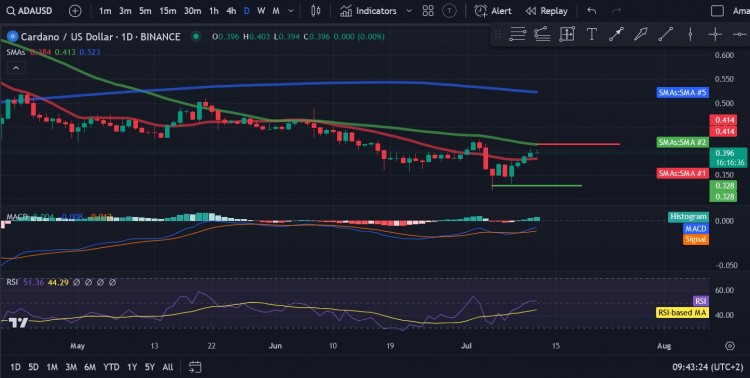Screen dimensions: 750x378
Task: Switch to the M monthly interval in top toolbar
Action: point(276,11)
